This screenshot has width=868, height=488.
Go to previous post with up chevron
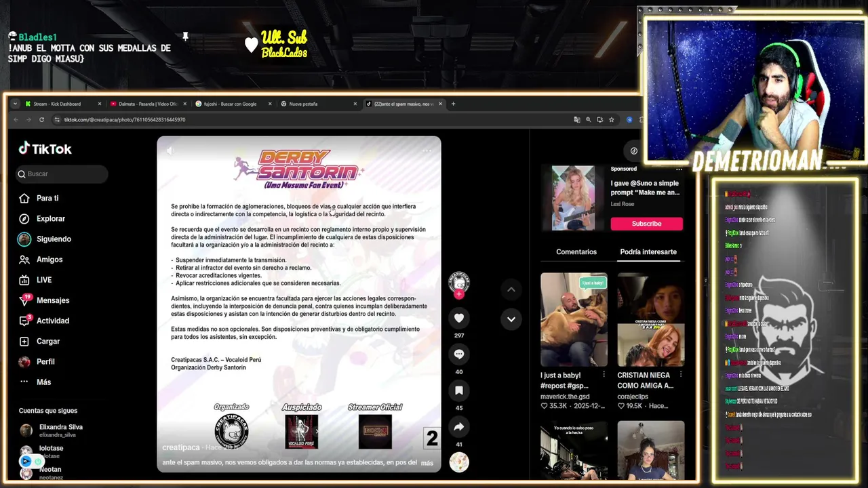tap(511, 289)
